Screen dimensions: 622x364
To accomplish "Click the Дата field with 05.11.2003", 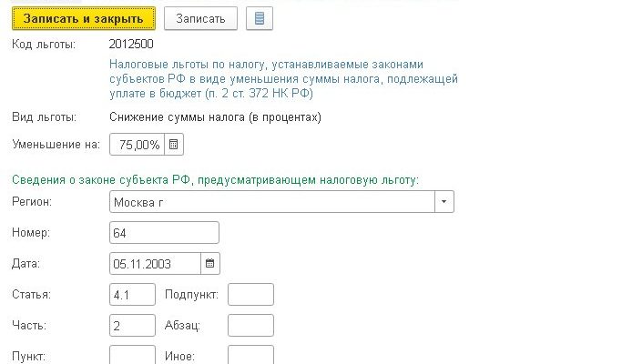I will 153,264.
